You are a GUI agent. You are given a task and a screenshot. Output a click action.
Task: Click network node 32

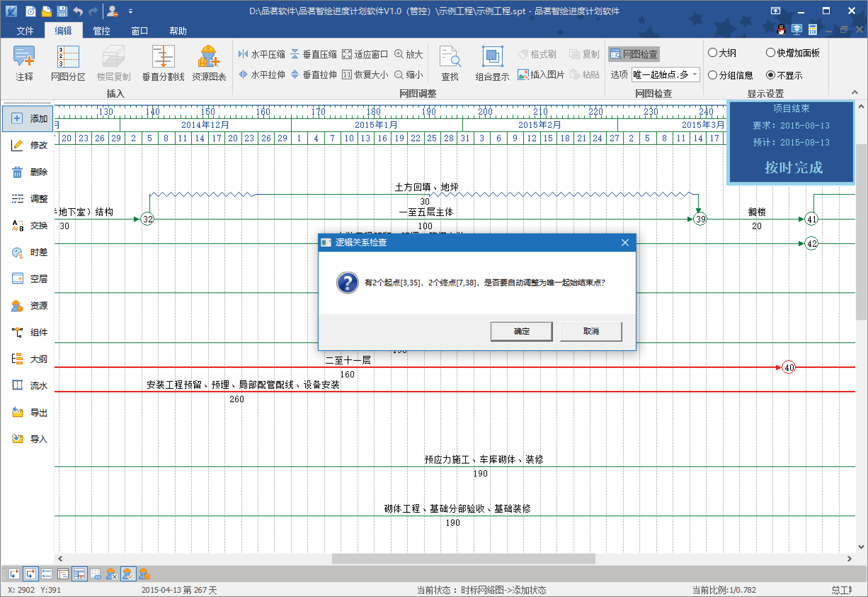(148, 219)
